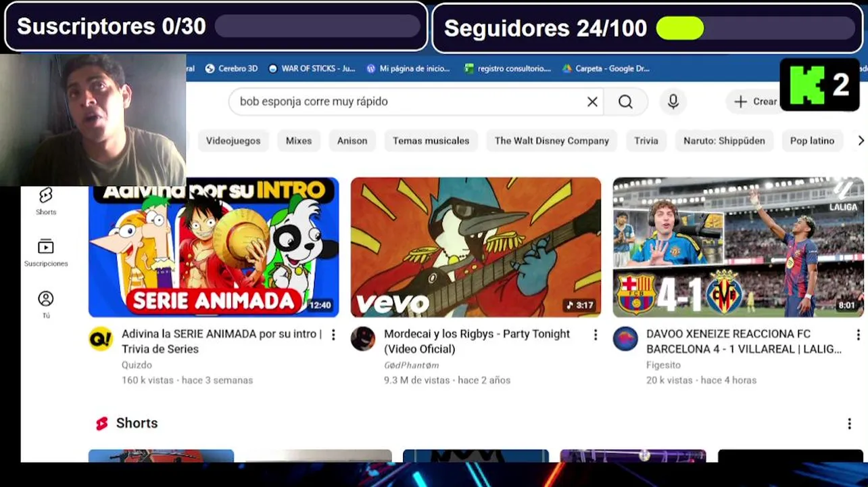Open title Mordecai y los Rigbys - Party Tonight
The image size is (868, 487).
477,342
